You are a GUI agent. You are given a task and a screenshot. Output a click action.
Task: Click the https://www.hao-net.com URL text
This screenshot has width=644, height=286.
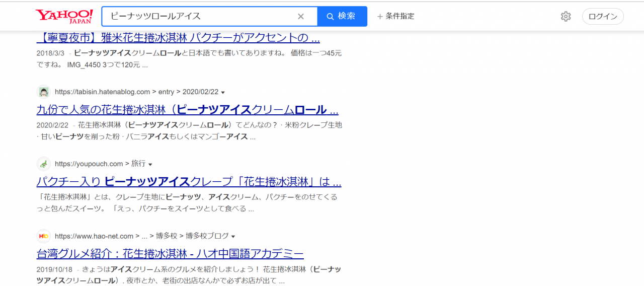pyautogui.click(x=94, y=236)
